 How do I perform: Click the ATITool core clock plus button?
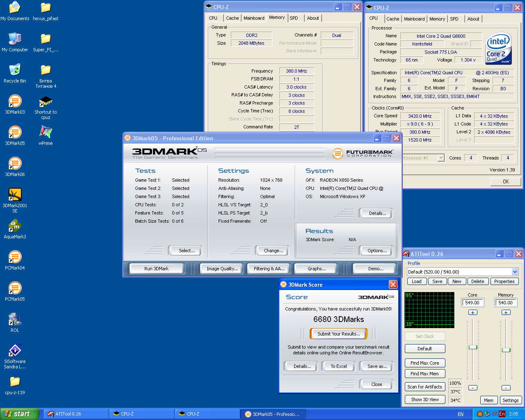472,313
